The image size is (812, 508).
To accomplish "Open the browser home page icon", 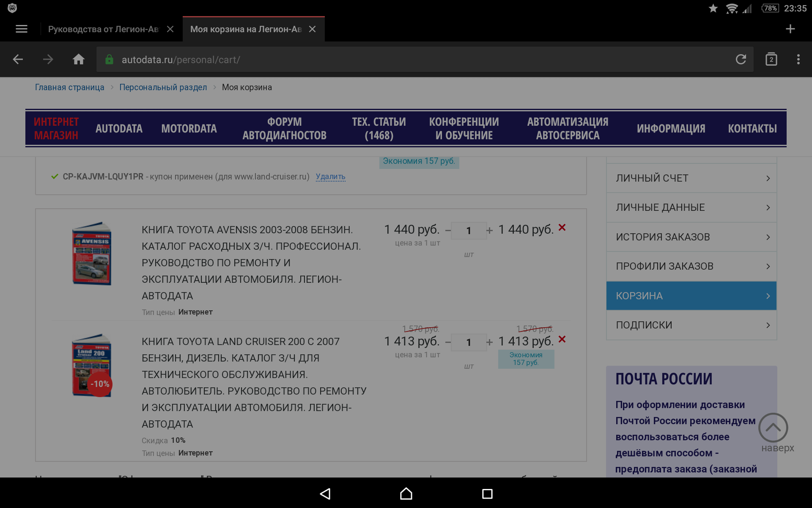I will click(x=79, y=59).
